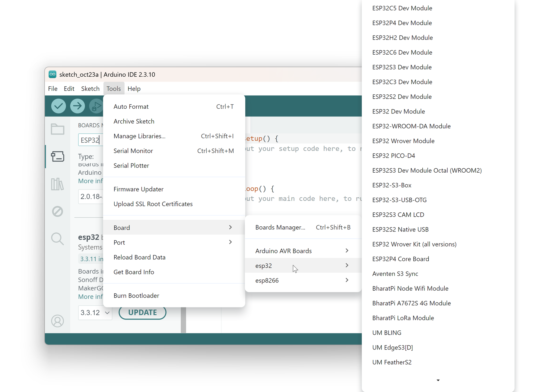Viewport: 543px width, 392px height.
Task: Select Aventen S3 Sync board
Action: click(x=438, y=274)
